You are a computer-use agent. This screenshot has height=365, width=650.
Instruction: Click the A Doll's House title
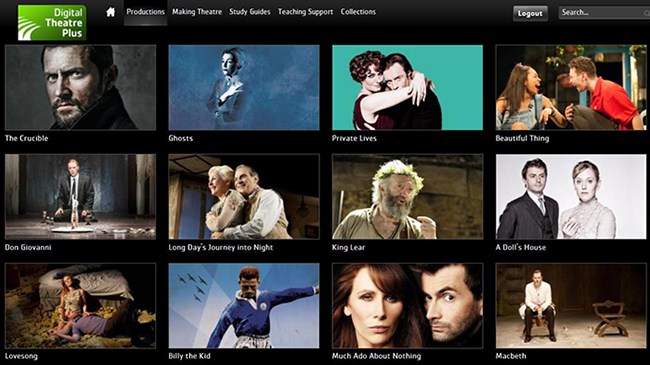click(x=521, y=247)
